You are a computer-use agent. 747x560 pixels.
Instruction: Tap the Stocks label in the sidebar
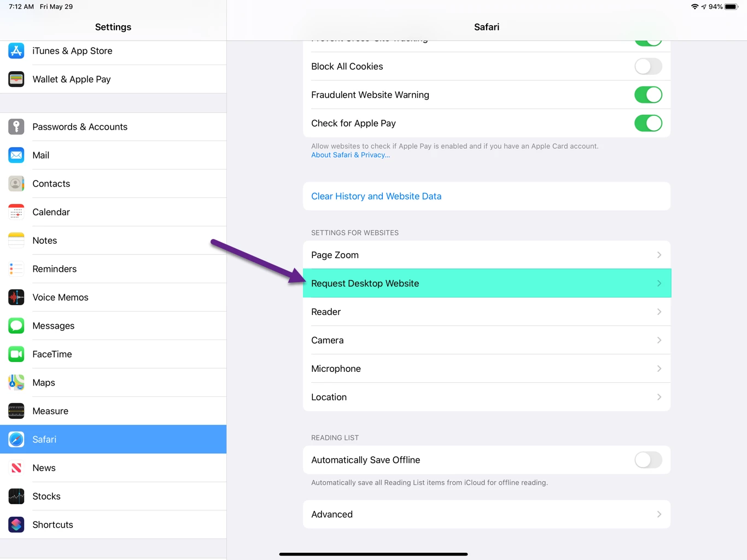tap(46, 497)
